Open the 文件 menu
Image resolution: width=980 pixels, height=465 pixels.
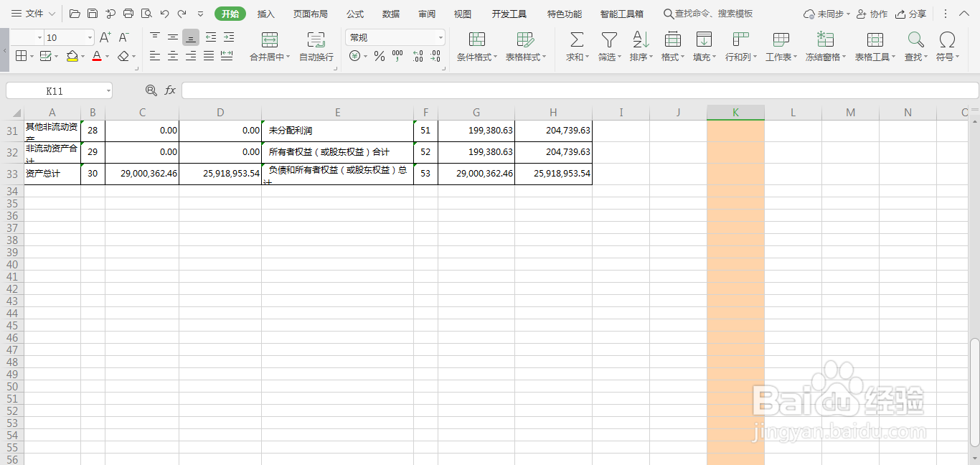(33, 14)
